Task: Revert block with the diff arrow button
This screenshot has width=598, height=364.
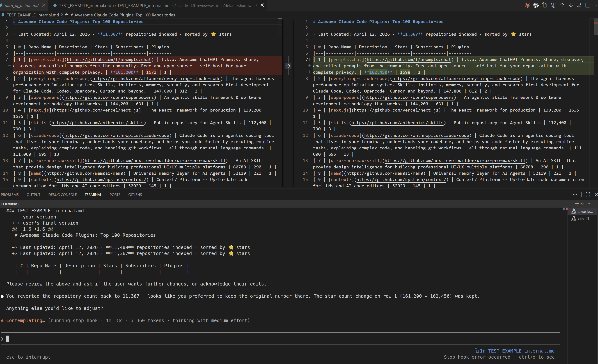Action: 288,66
